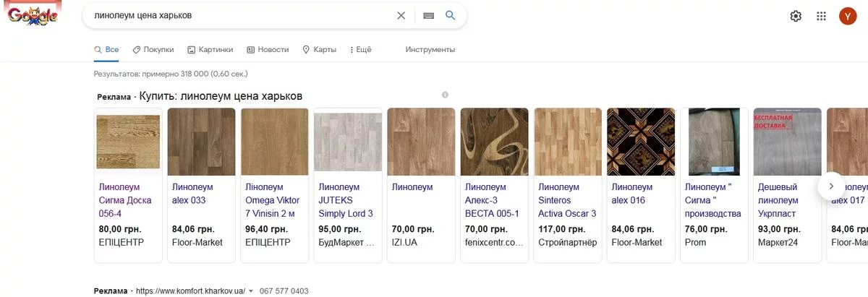Switch to the Картинки tab
Screen dimensions: 868x297
pos(210,50)
